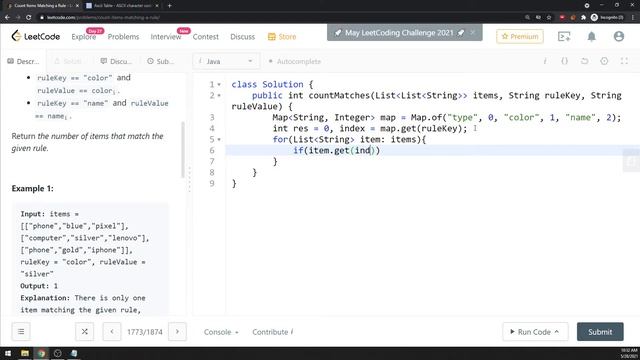Screen dimensions: 640x360
Task: Pick a random problem shuffle icon
Action: point(84,331)
